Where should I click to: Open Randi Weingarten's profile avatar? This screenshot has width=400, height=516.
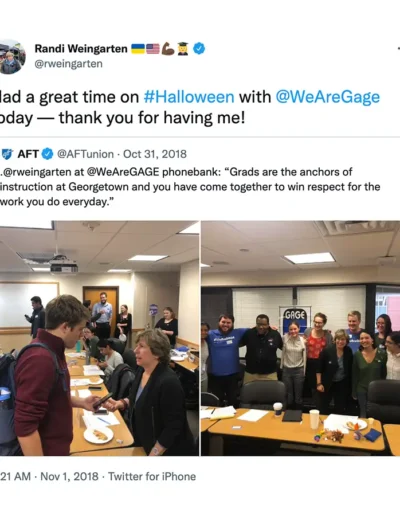tap(12, 57)
